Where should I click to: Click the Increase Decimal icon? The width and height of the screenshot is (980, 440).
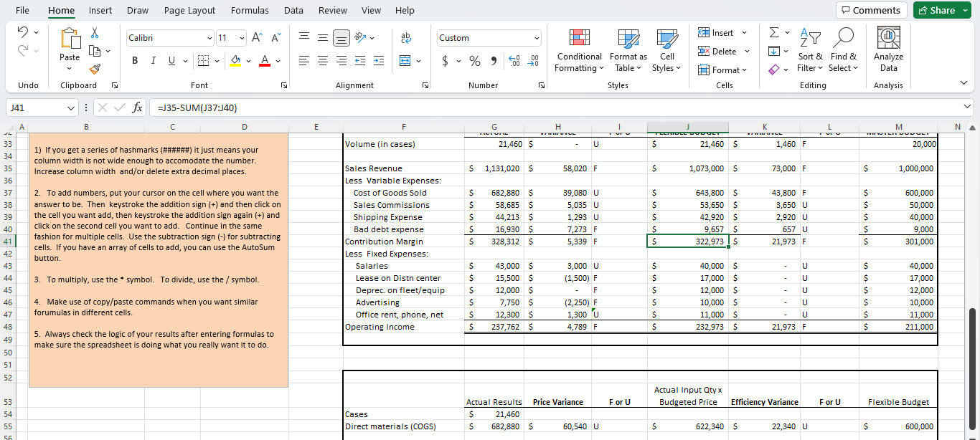514,62
